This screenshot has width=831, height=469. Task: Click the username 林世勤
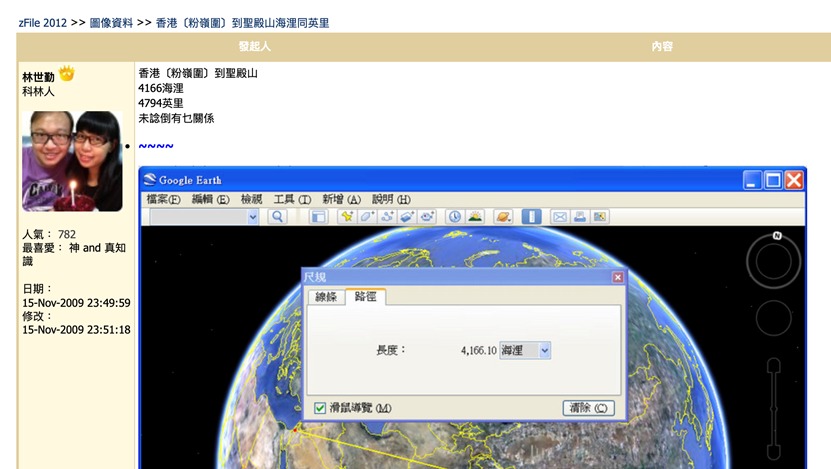point(38,77)
